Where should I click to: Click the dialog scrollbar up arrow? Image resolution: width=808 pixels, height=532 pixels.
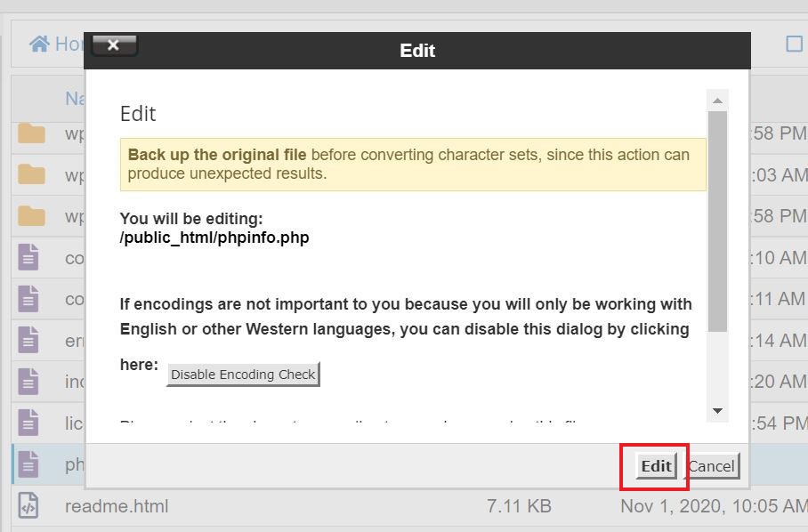[717, 101]
